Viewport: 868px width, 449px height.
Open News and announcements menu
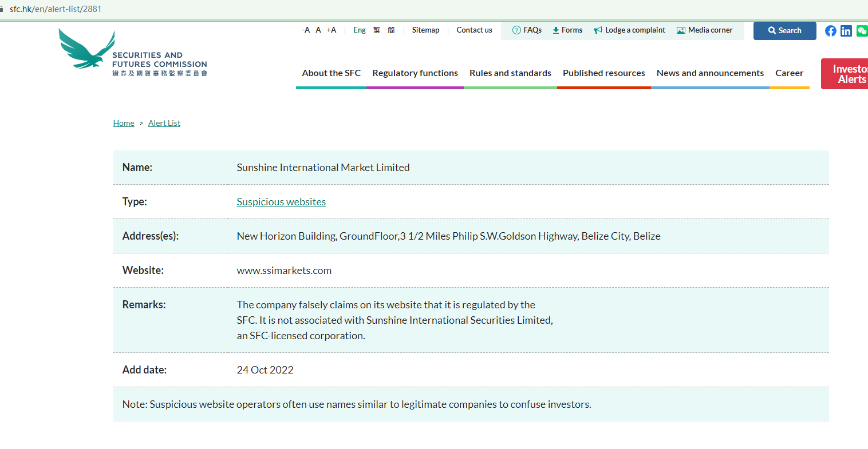(710, 73)
